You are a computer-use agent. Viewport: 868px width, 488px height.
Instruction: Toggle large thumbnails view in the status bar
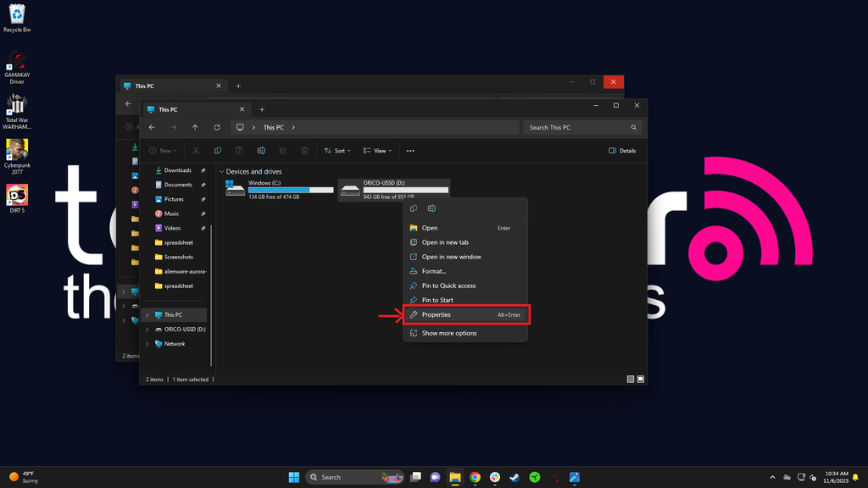coord(641,379)
